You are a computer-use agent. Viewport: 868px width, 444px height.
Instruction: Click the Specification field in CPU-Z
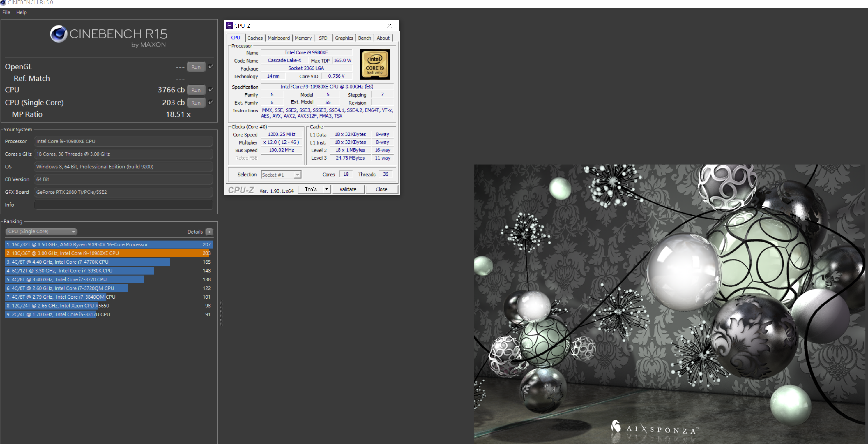pos(327,87)
